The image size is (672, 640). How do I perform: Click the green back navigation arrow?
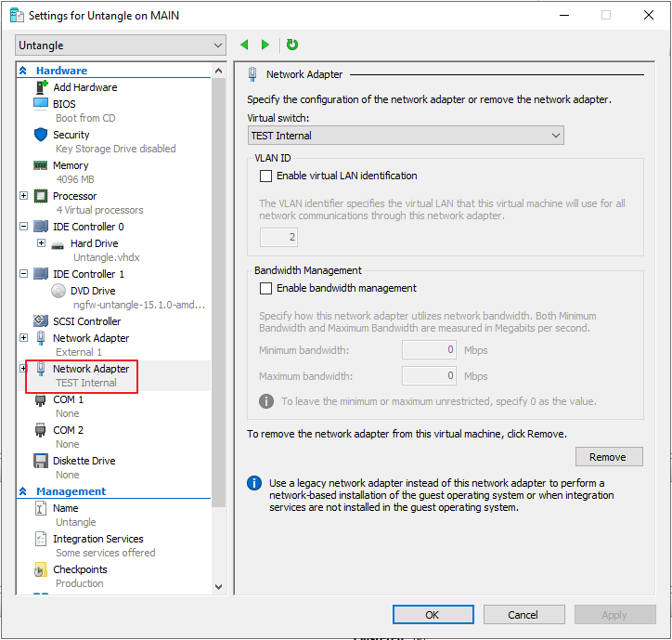pos(244,45)
